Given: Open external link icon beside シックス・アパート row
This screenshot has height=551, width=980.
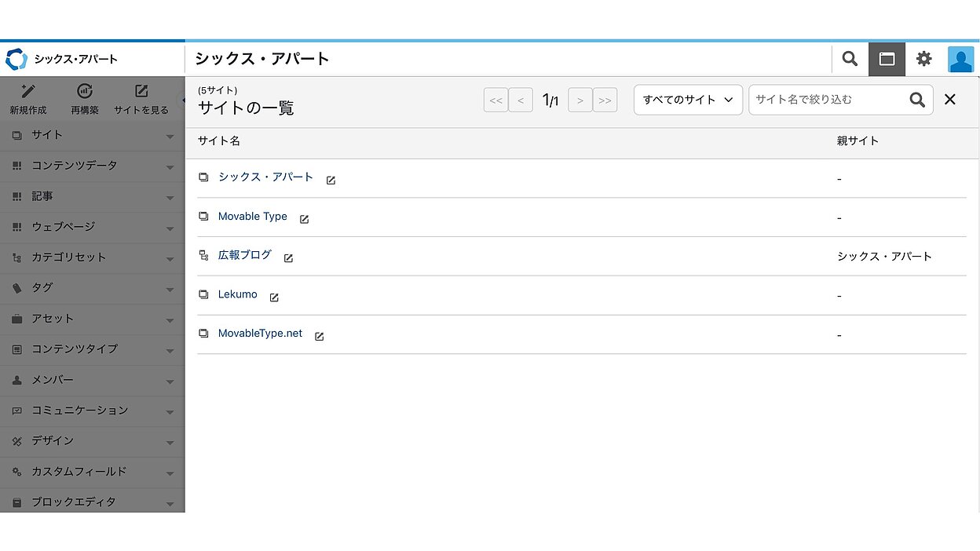Looking at the screenshot, I should click(x=331, y=181).
